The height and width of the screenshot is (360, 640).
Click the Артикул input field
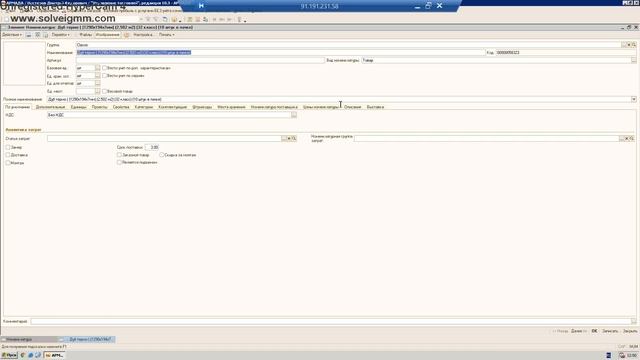[x=200, y=60]
